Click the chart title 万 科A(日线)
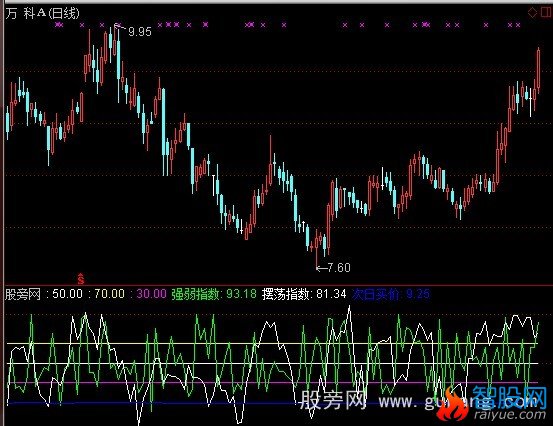The image size is (553, 426). click(x=42, y=13)
